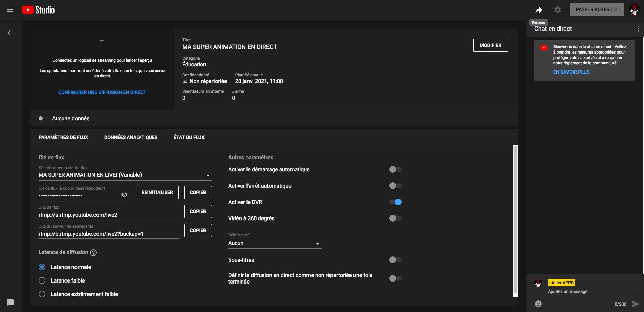Click the Modifier button

[490, 45]
